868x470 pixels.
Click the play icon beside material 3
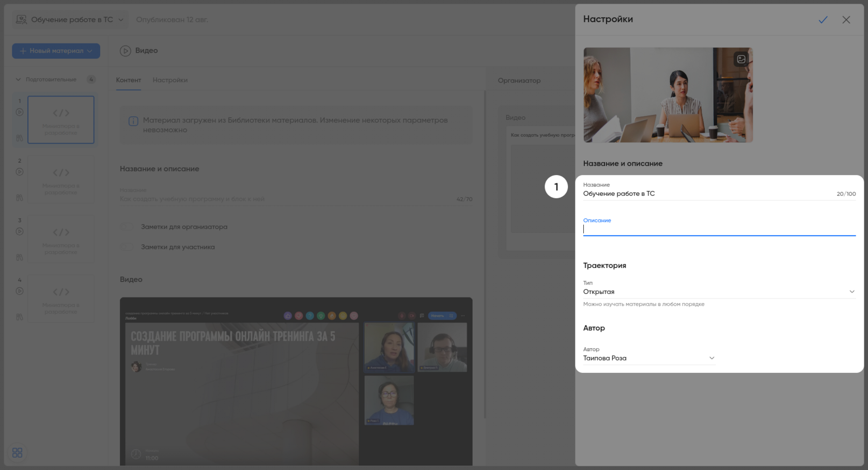click(20, 231)
